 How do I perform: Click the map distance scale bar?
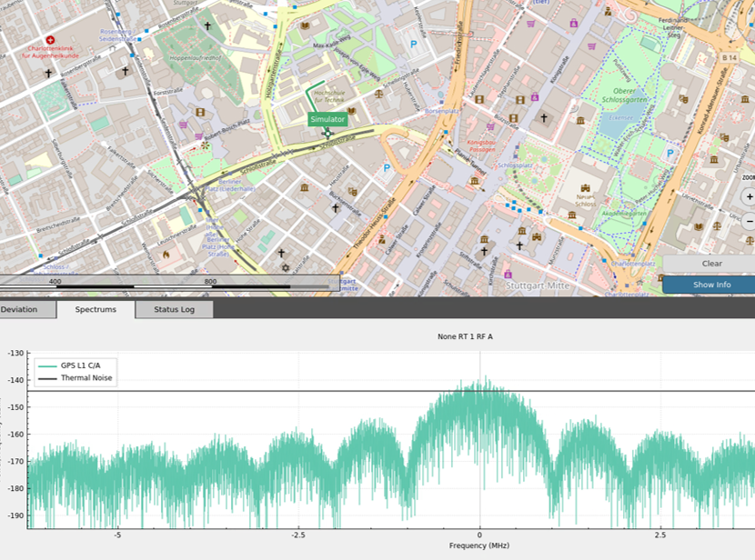(169, 284)
